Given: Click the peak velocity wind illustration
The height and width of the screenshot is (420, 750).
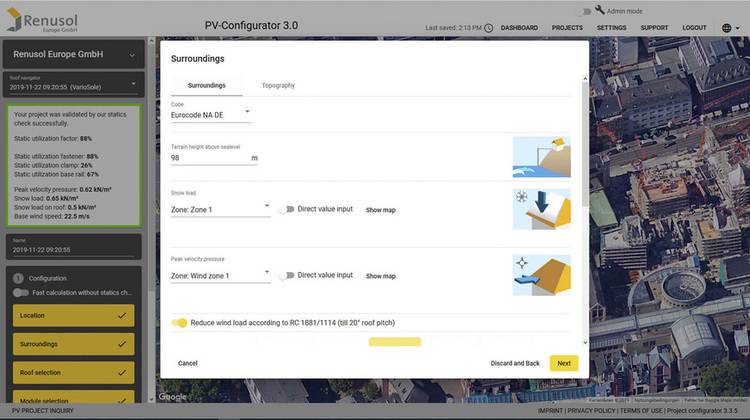Looking at the screenshot, I should point(541,275).
